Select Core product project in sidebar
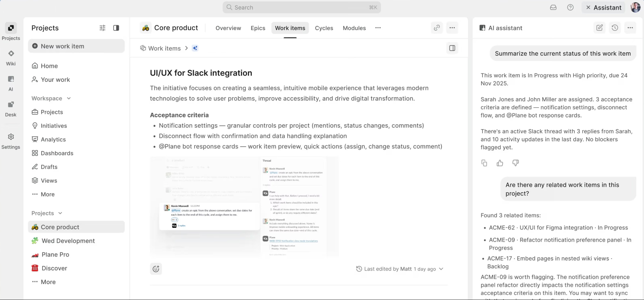 (76, 227)
